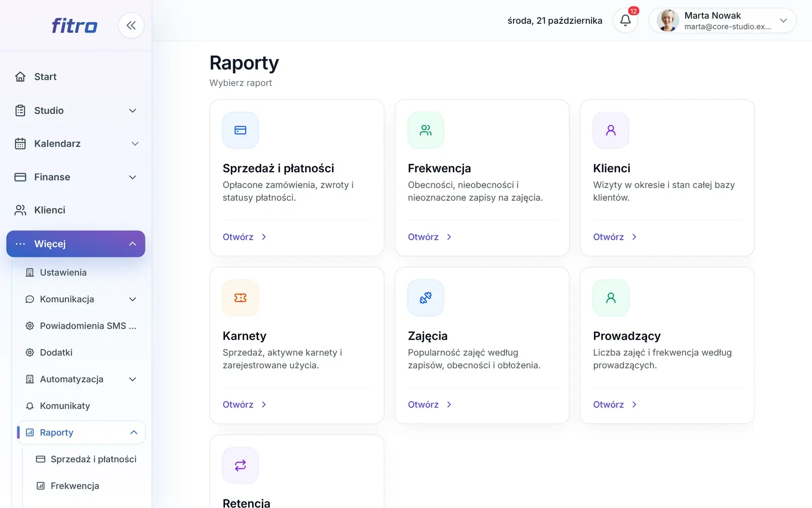Collapse the Raporty submenu chevron
Screen dimensions: 812x508
click(x=134, y=432)
